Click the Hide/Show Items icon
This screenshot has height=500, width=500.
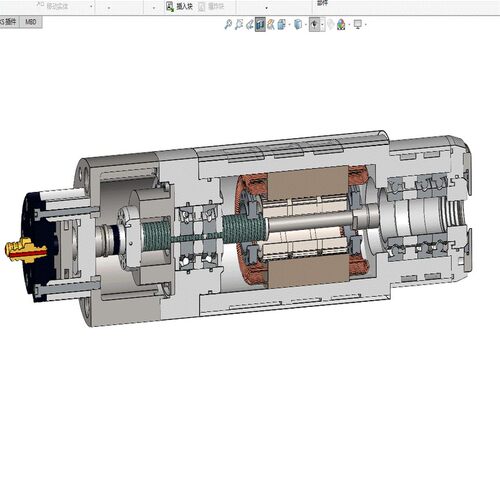pyautogui.click(x=314, y=24)
